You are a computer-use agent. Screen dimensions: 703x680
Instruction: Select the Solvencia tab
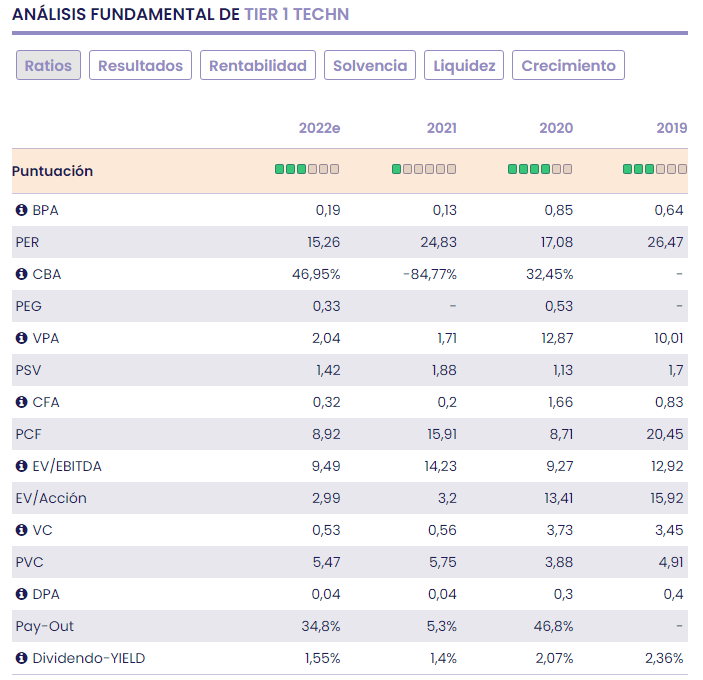(370, 65)
